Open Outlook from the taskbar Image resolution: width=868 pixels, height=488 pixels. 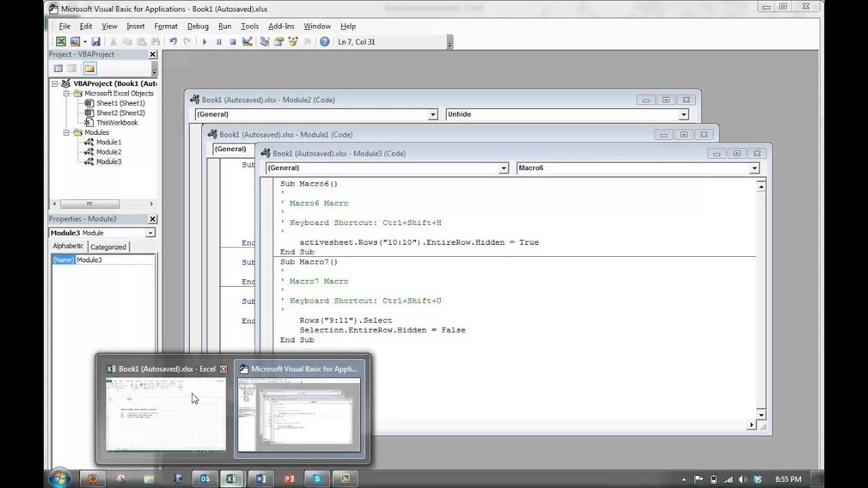pyautogui.click(x=204, y=479)
